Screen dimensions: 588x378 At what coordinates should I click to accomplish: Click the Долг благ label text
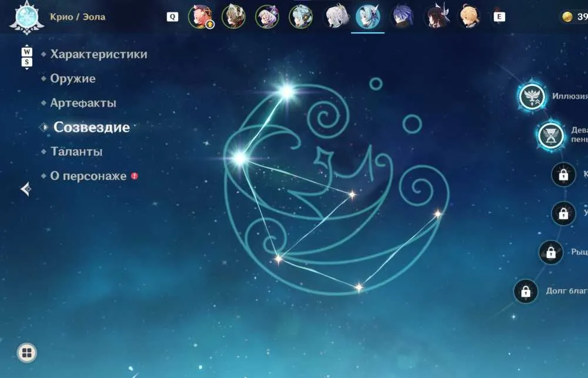point(567,291)
